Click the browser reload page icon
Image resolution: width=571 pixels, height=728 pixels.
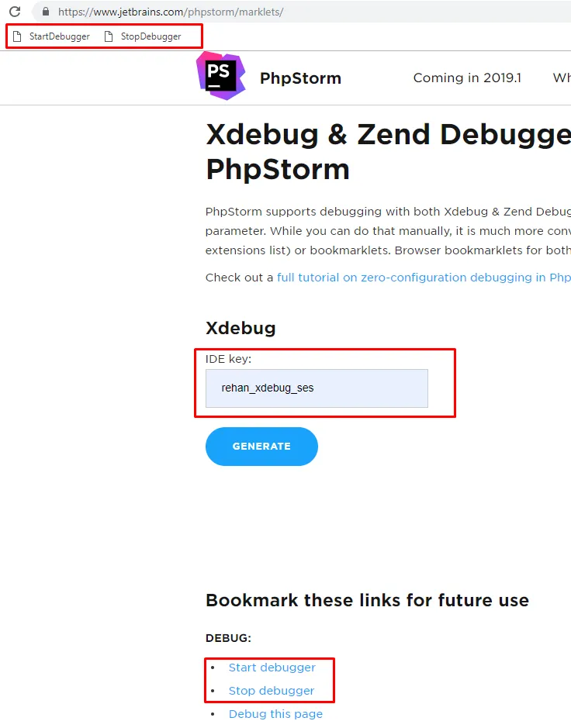[x=15, y=12]
